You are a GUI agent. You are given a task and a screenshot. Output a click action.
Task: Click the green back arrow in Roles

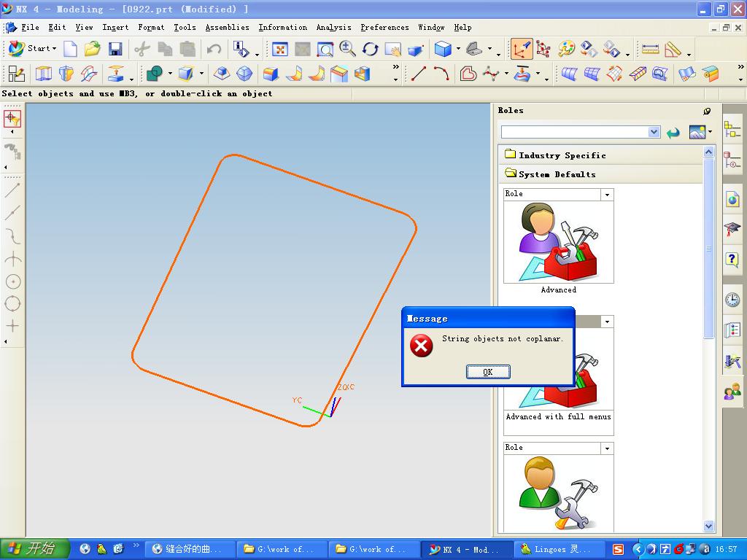pyautogui.click(x=673, y=133)
